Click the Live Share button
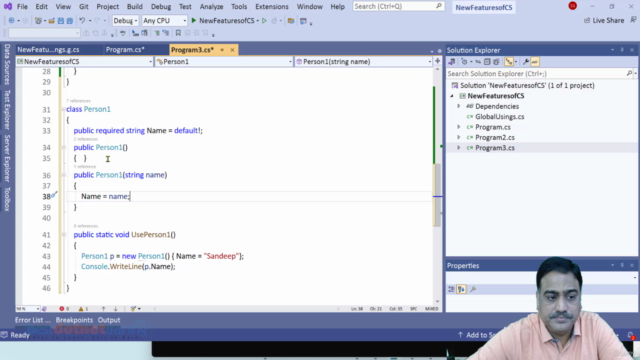Viewport: 640px width, 360px height. coord(604,20)
